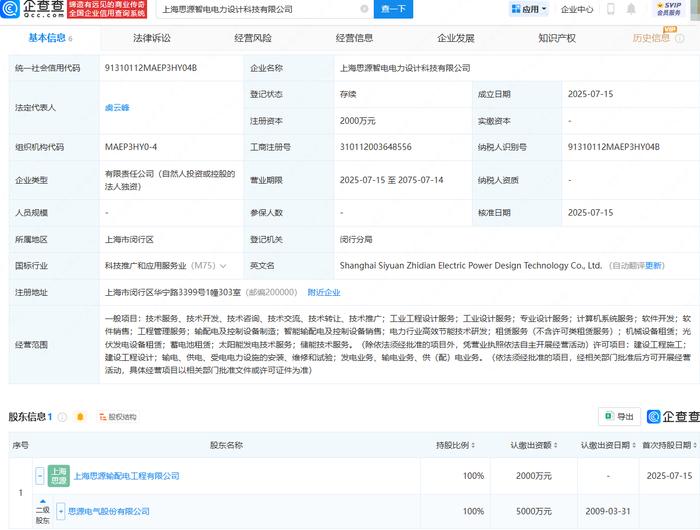700x530 pixels.
Task: Open info icon next to 历史信息
Action: [680, 38]
